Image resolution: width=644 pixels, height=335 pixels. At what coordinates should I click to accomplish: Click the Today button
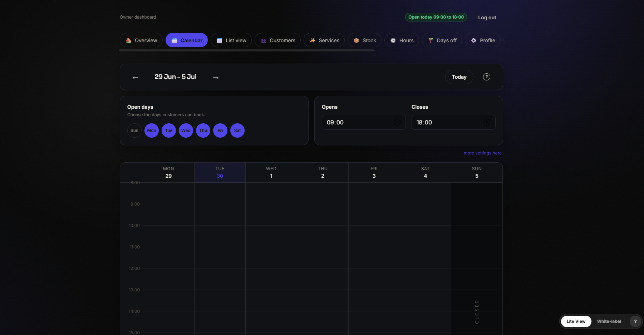(x=459, y=77)
